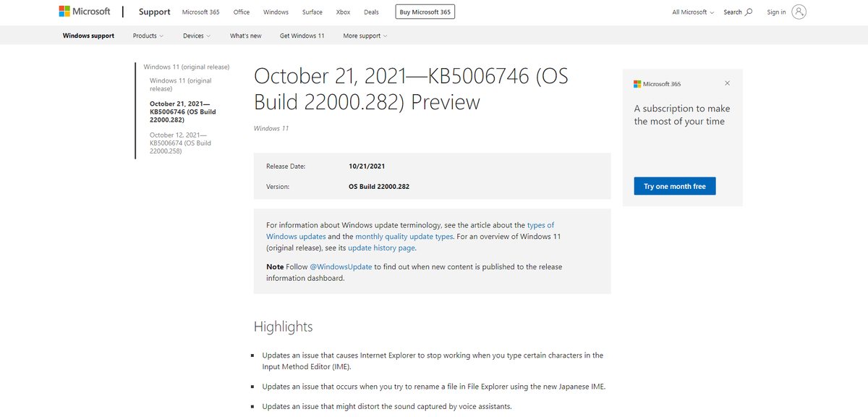Click the release date value 10/21/2021

(x=367, y=167)
